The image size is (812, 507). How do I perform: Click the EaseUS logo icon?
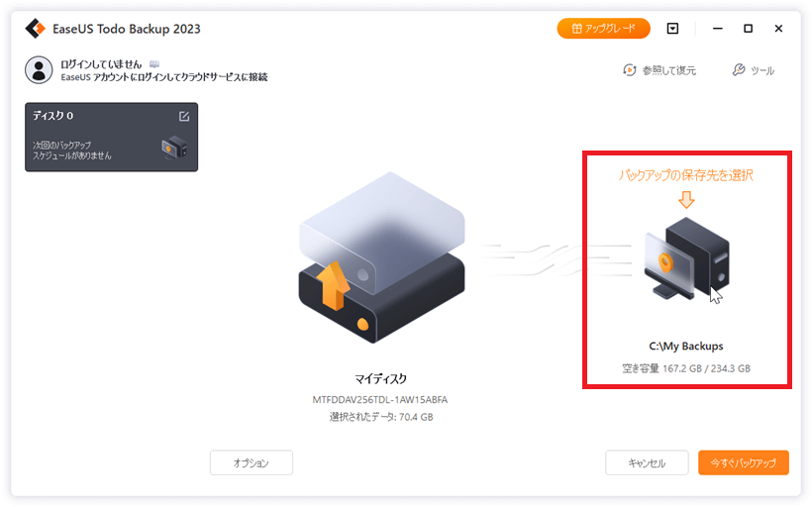tap(36, 29)
